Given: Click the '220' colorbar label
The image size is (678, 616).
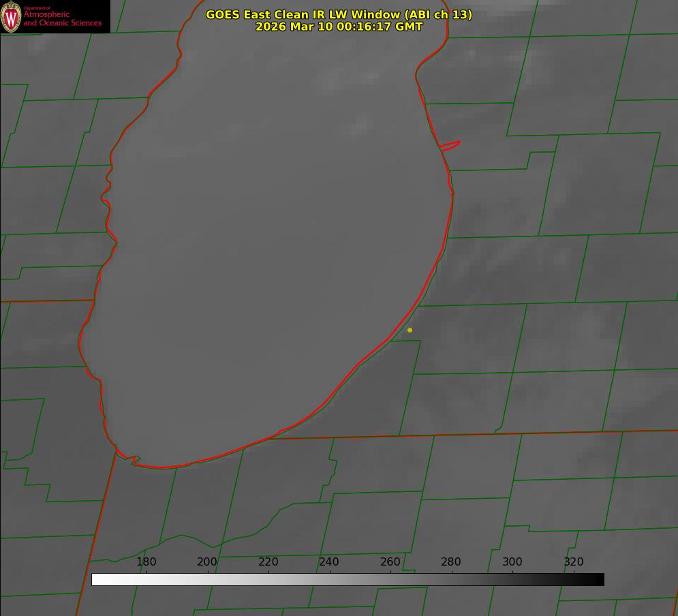Looking at the screenshot, I should (x=268, y=561).
